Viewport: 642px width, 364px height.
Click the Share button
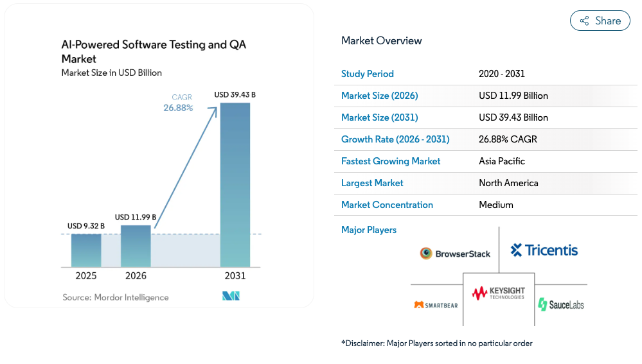pos(600,21)
